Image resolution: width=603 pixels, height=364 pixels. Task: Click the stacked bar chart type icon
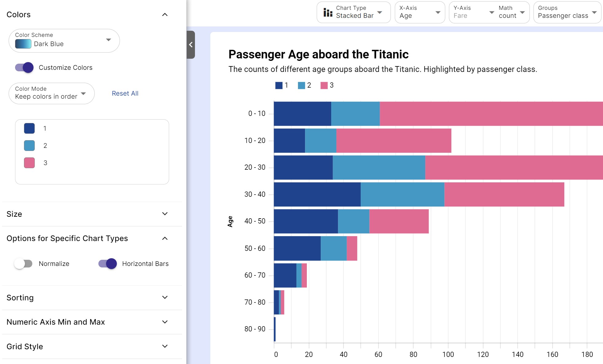(x=328, y=12)
